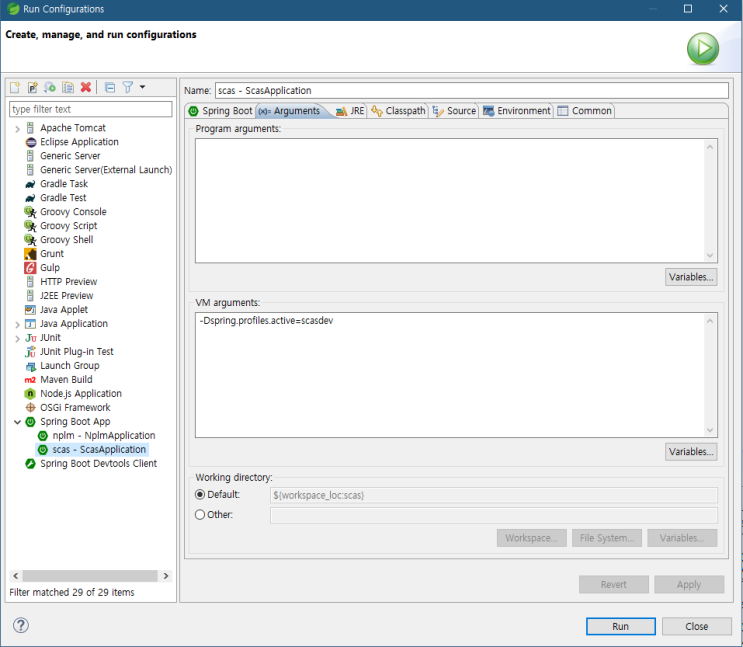Click Variables button under Program arguments
This screenshot has height=647, width=743.
click(x=691, y=277)
